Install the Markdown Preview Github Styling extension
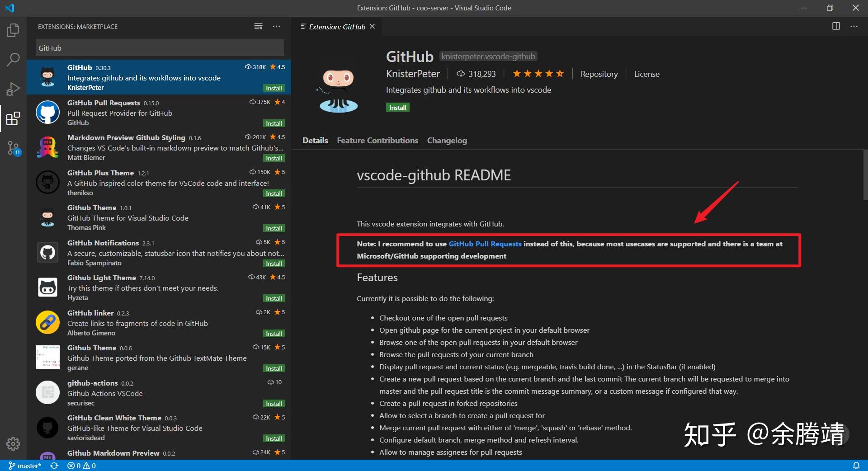 click(274, 158)
